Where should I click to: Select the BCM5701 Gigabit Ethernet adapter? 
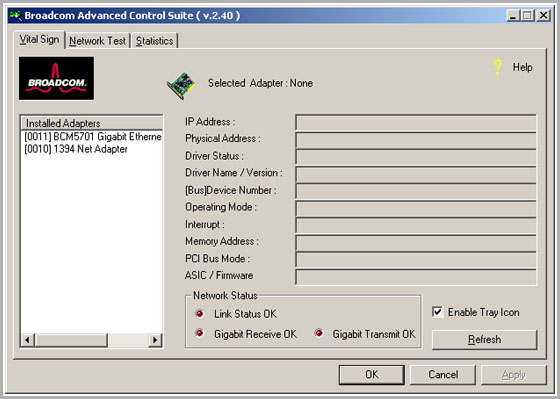tap(92, 136)
